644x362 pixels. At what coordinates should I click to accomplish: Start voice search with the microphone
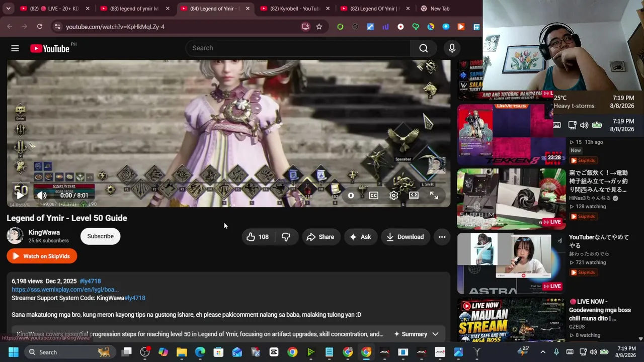pyautogui.click(x=452, y=48)
